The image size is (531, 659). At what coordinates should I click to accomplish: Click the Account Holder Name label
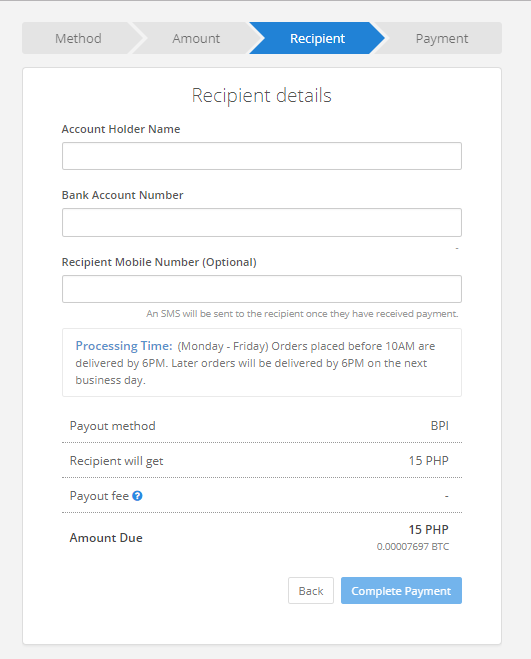pyautogui.click(x=121, y=129)
